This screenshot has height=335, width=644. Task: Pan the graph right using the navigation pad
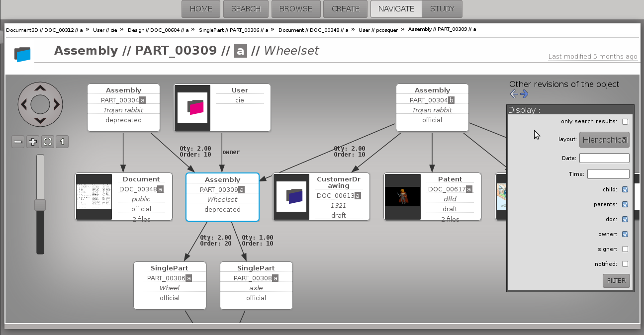point(57,104)
